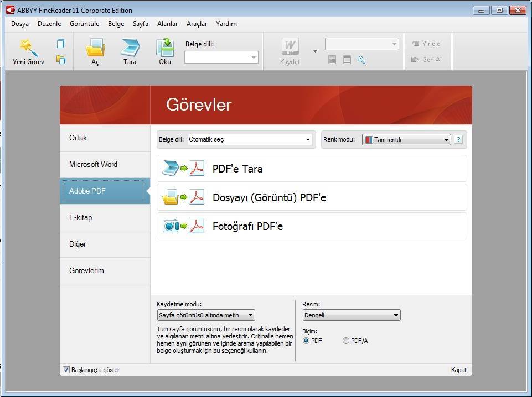Viewport: 532px width, 397px height.
Task: Open toolbar Belge dili dropdown
Action: (221, 58)
